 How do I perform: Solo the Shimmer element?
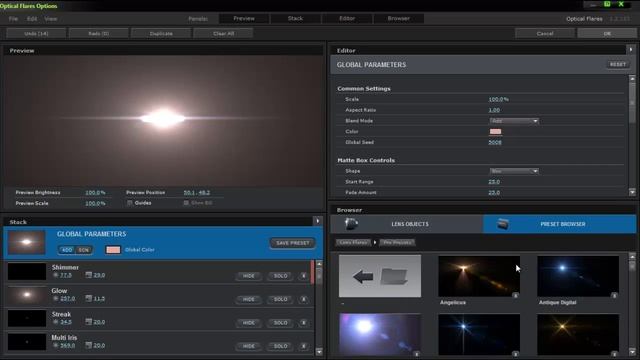pyautogui.click(x=280, y=276)
